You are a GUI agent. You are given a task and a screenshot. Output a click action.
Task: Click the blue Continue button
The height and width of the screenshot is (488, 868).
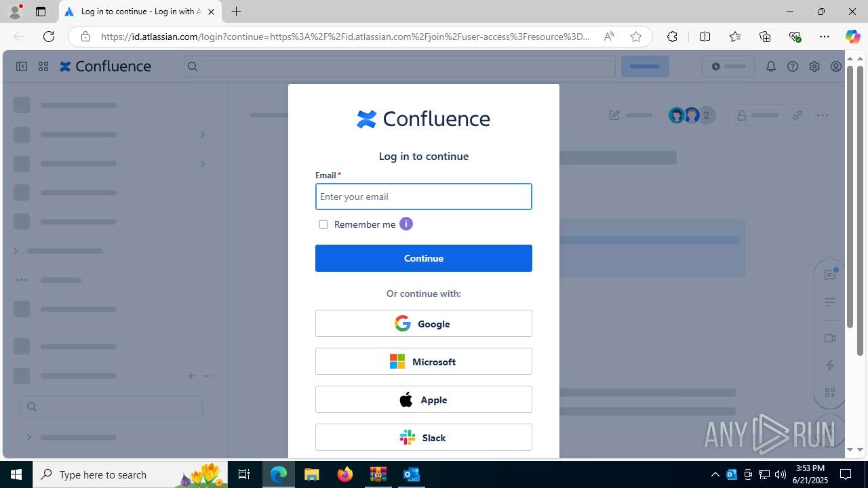(423, 258)
